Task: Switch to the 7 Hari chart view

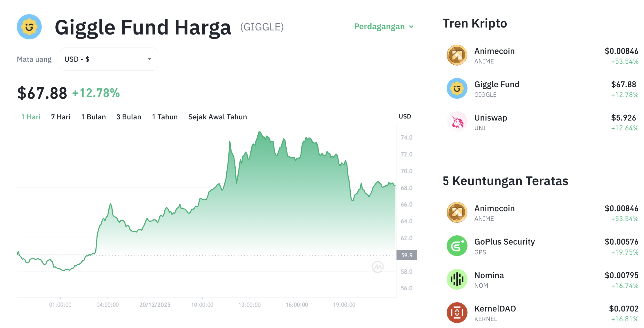Action: pyautogui.click(x=60, y=117)
